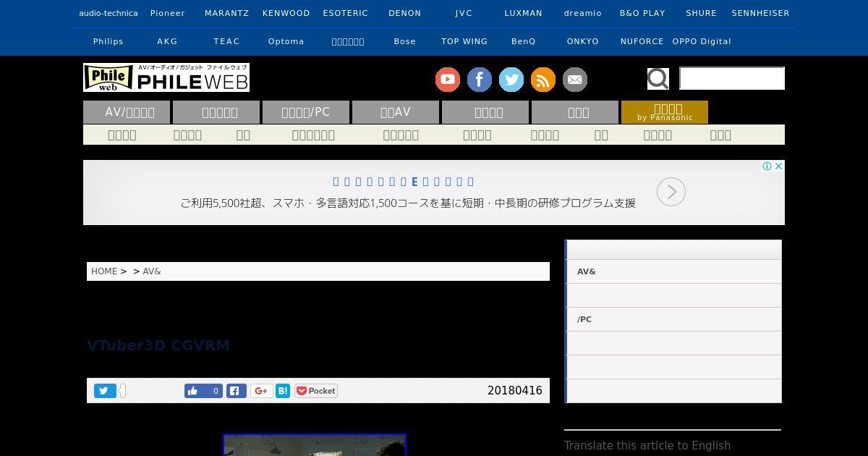Save article to Pocket
Image resolution: width=868 pixels, height=456 pixels.
pyautogui.click(x=316, y=391)
